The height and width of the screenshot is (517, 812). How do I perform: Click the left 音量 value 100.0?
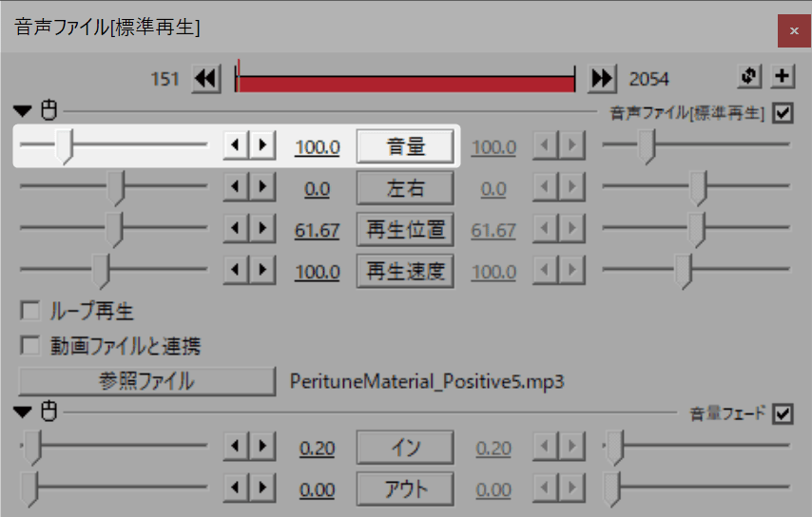click(318, 147)
